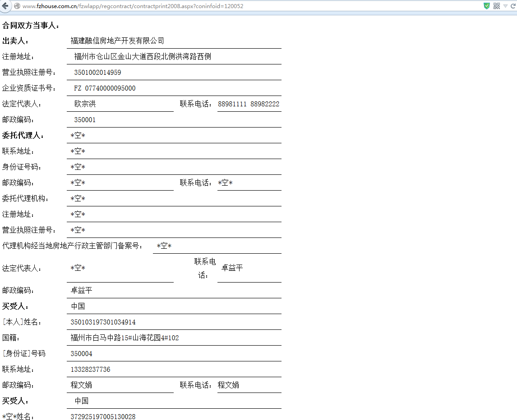Click 卓益平 beside the 联系电话 label
The image size is (517, 420).
click(232, 268)
